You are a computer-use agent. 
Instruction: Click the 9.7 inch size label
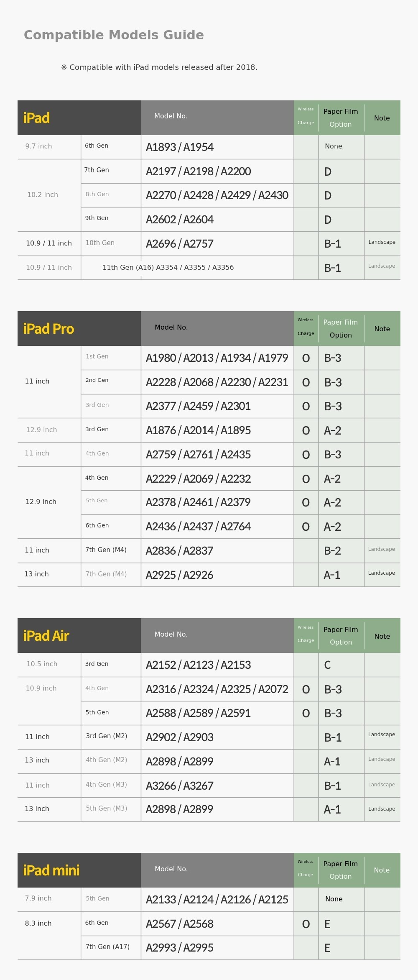(x=38, y=146)
